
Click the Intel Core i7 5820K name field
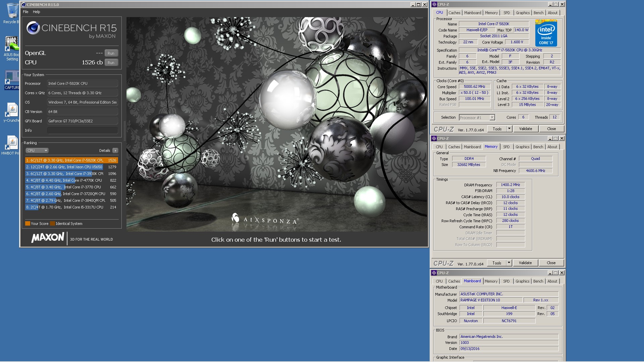point(494,24)
